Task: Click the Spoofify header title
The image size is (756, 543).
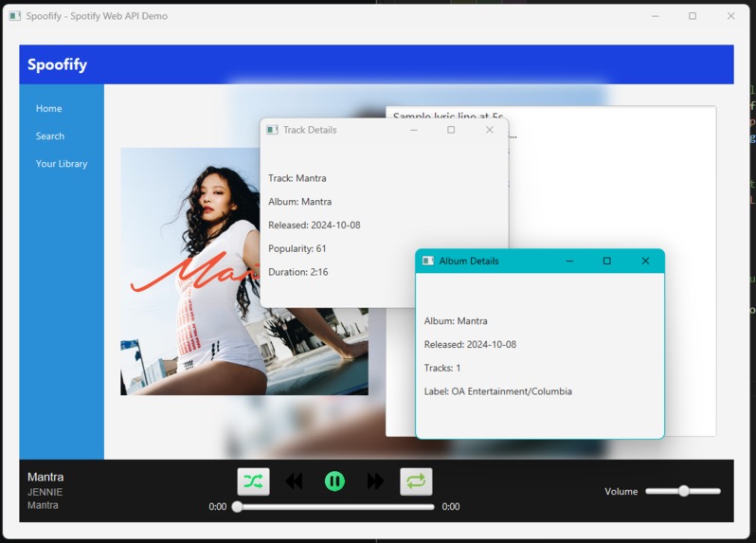Action: coord(57,64)
